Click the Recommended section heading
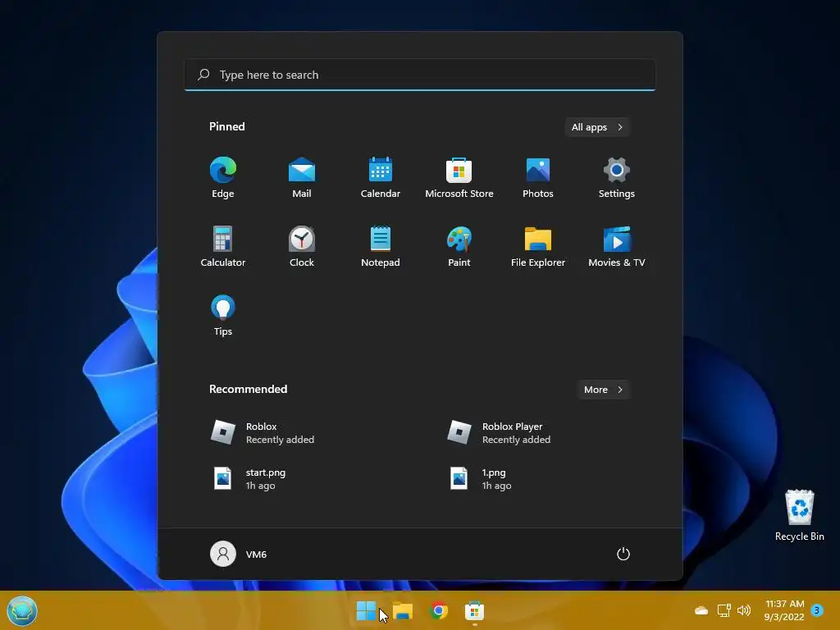Viewport: 840px width, 630px height. pyautogui.click(x=248, y=389)
